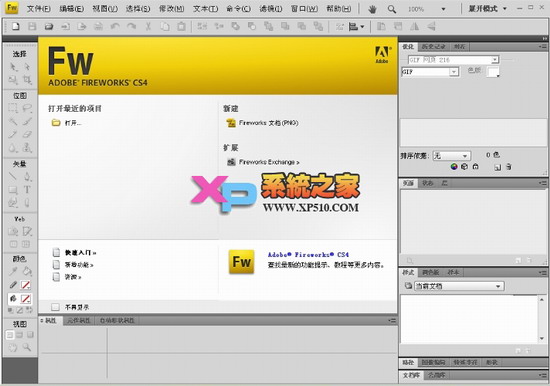Click the Paste clipboard toolbar icon
550x386 pixels.
pos(181,26)
